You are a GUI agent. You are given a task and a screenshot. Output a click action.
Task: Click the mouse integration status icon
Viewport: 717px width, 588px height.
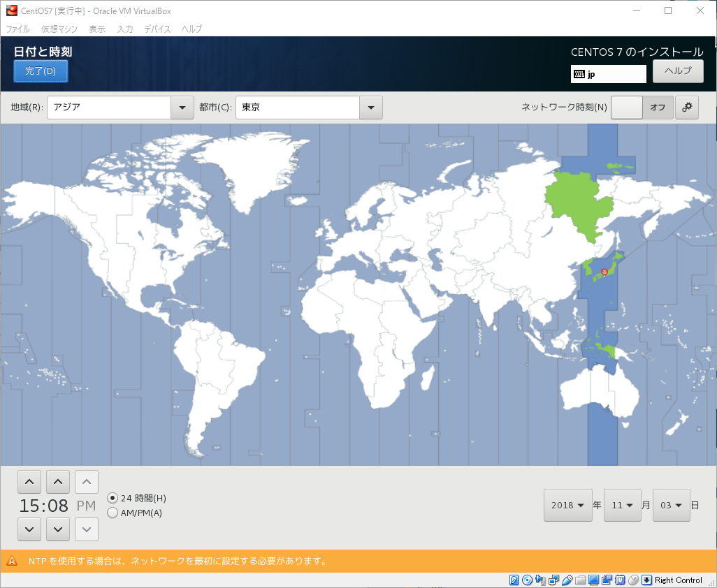pos(634,580)
